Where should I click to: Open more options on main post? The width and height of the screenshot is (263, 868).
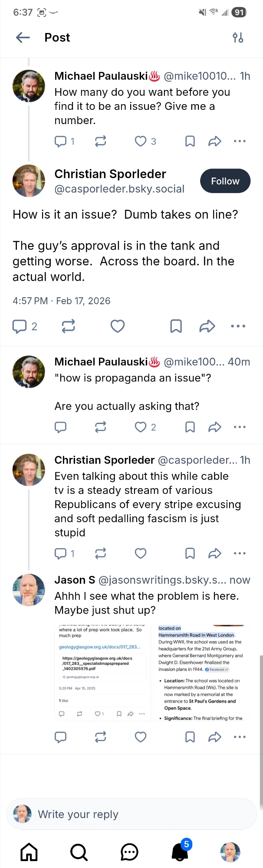pos(238,326)
